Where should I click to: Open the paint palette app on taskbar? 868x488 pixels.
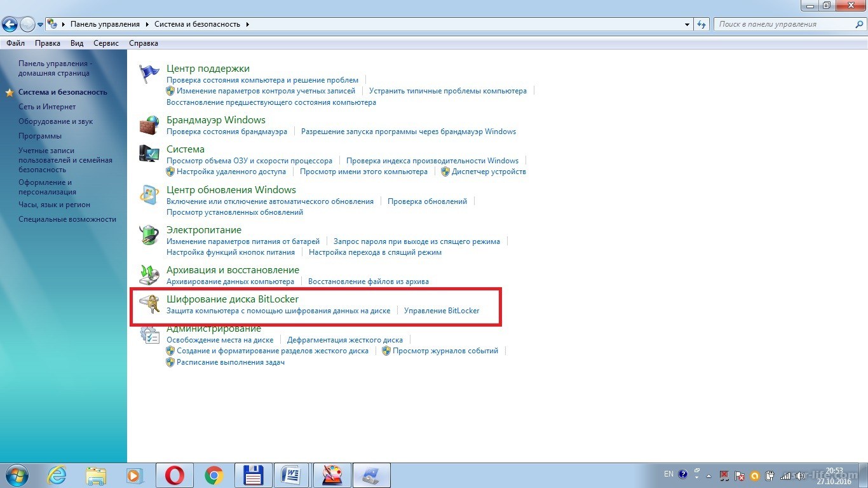[332, 475]
